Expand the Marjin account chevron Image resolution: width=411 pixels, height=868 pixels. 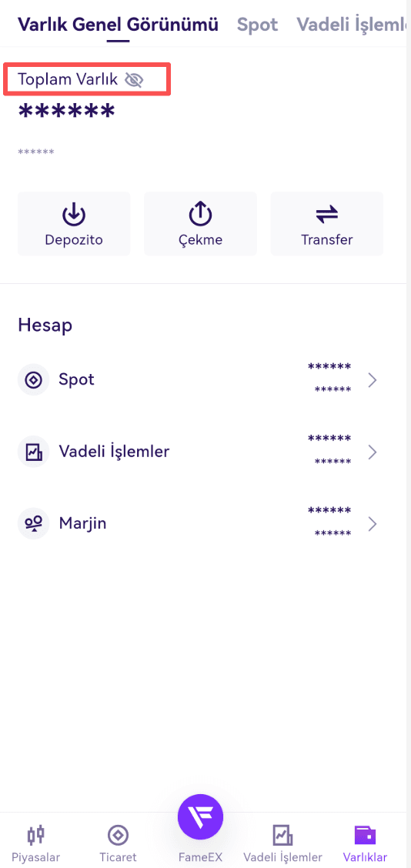click(373, 524)
